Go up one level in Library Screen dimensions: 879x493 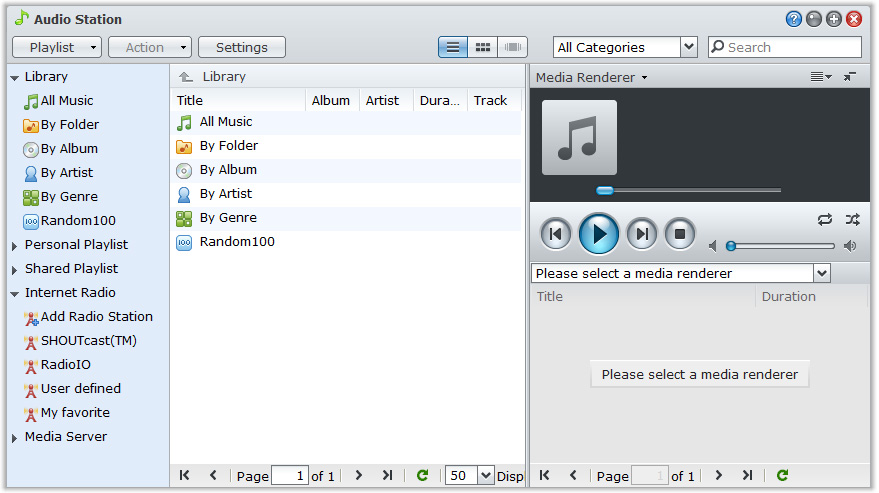click(x=186, y=77)
